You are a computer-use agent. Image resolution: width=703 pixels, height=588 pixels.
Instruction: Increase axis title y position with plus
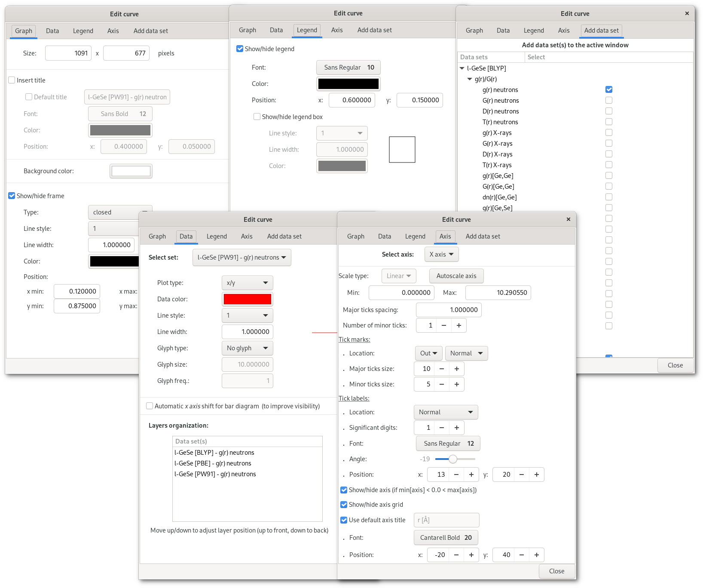[536, 555]
